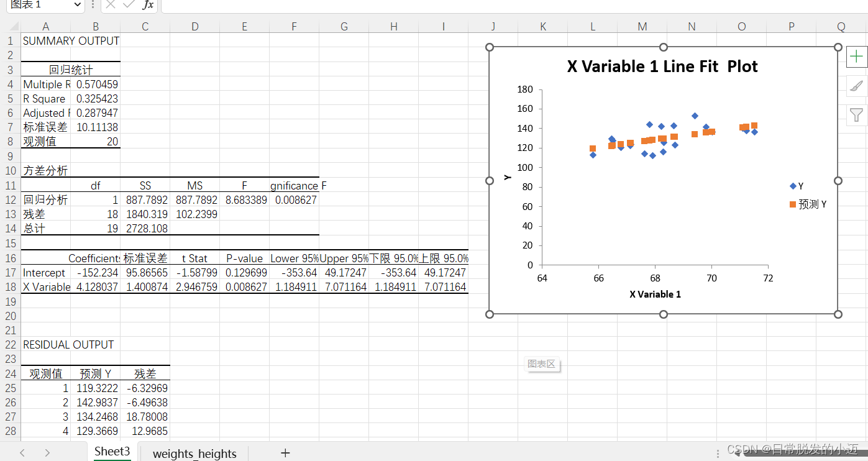
Task: Click the chart title X Variable 1 Line Fit Plot
Action: tap(662, 66)
